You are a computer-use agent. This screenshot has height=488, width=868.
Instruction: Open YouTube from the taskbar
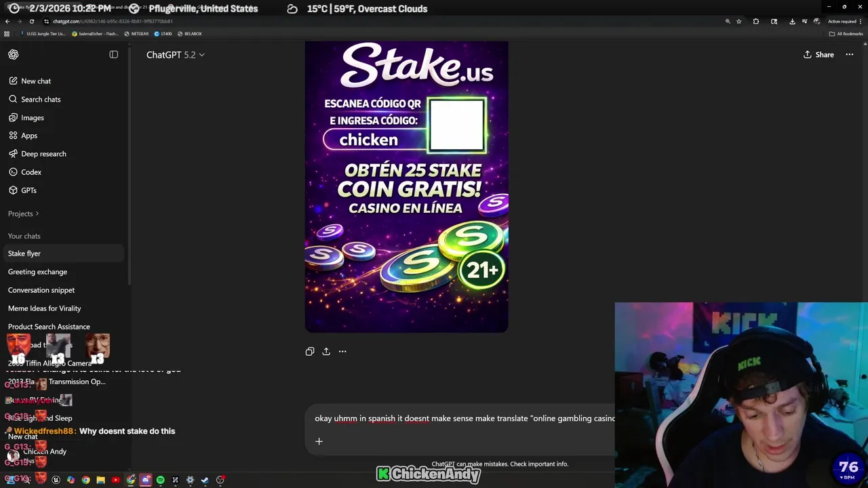coord(115,480)
